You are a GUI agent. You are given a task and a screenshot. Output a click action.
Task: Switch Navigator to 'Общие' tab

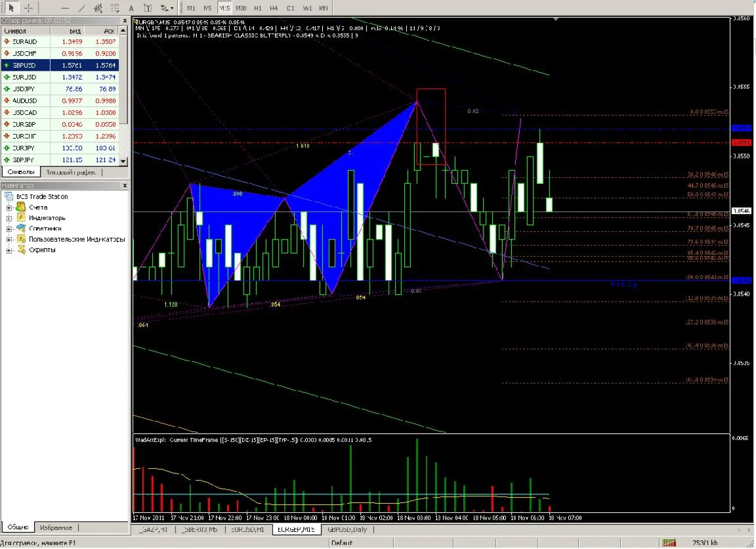pyautogui.click(x=18, y=527)
